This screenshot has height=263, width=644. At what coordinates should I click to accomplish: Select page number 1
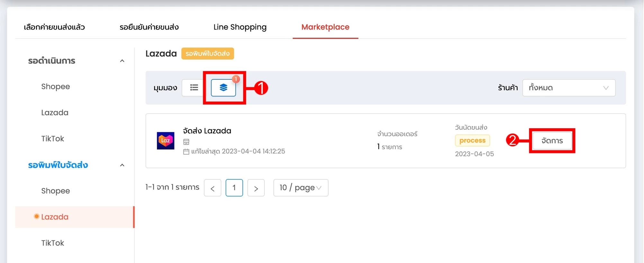234,188
